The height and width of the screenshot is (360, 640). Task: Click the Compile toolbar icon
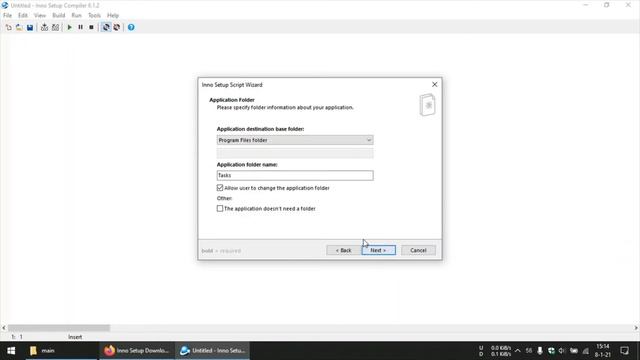coord(44,27)
